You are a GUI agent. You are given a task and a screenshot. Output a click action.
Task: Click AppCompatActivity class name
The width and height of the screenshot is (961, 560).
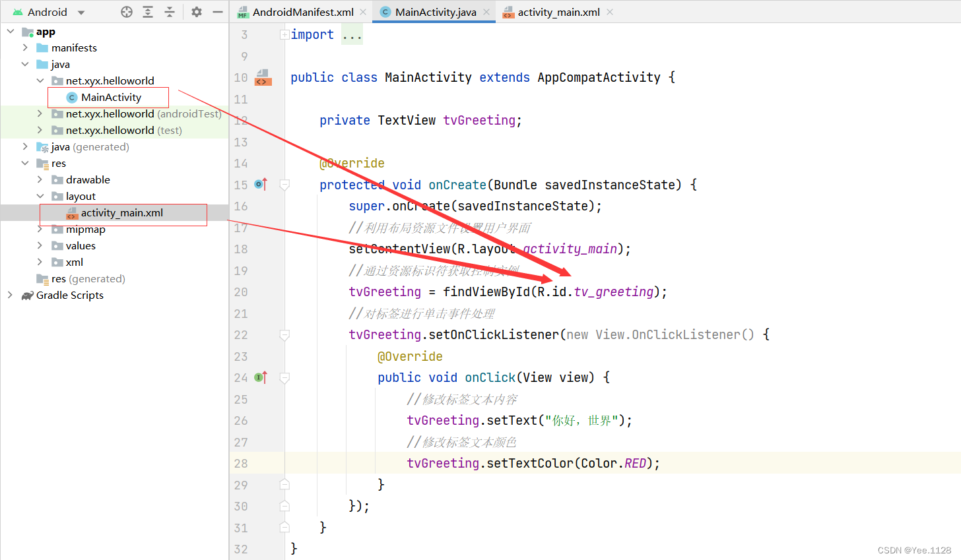599,77
